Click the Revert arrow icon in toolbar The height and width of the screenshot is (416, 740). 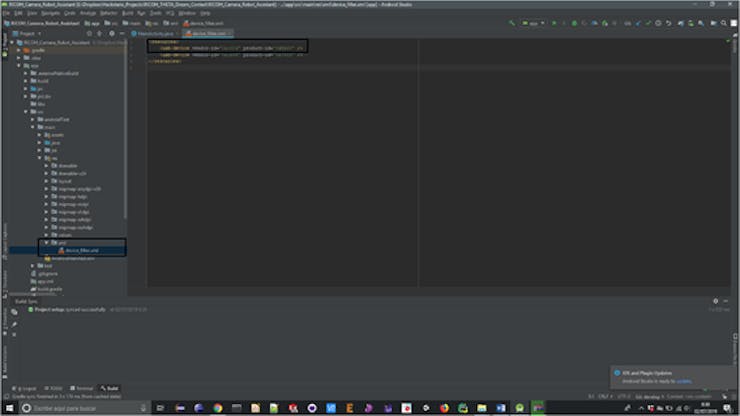668,23
